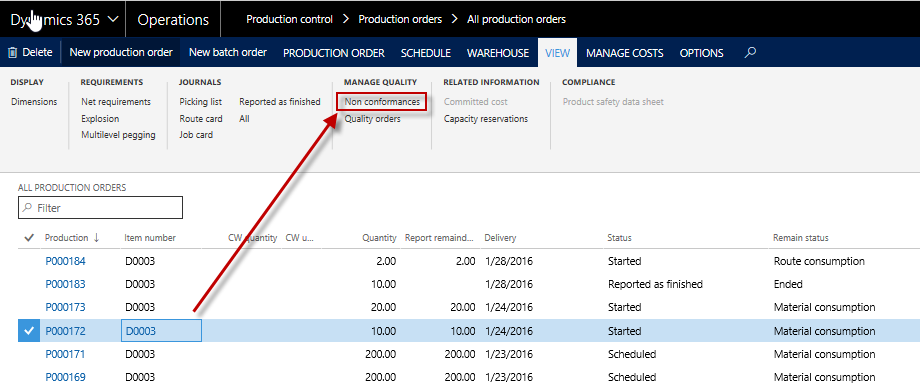Click the magnifier icon in Filter box
The width and height of the screenshot is (920, 392).
click(x=28, y=208)
